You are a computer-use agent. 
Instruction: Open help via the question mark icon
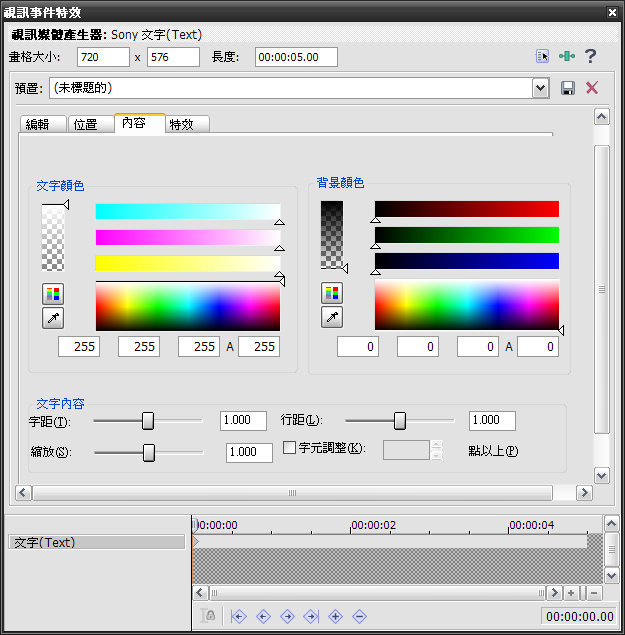[x=590, y=56]
